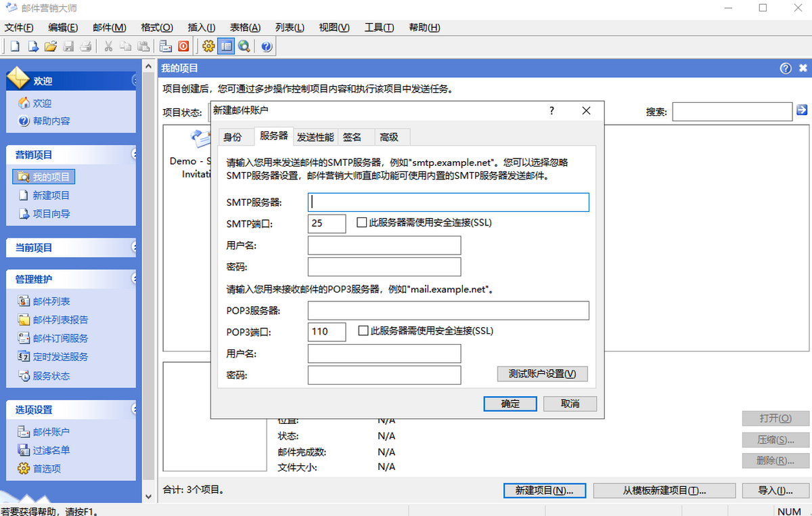Click the blue question mark toolbar icon
812x516 pixels.
pyautogui.click(x=267, y=46)
